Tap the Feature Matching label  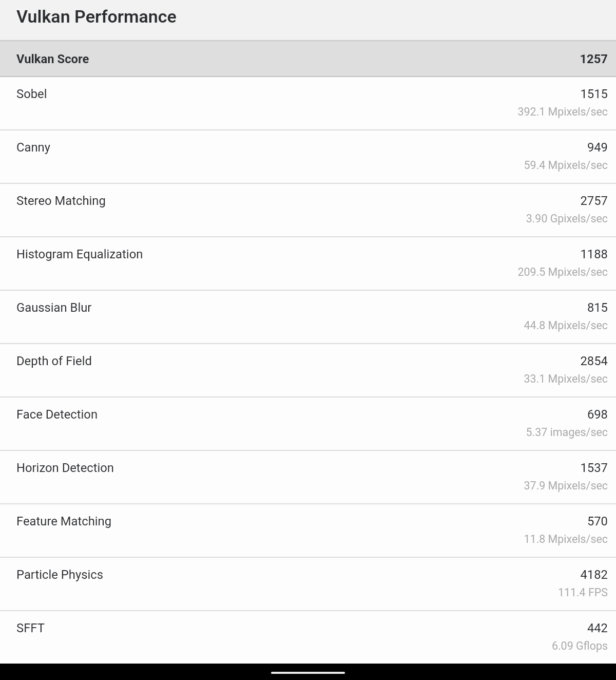click(x=64, y=521)
